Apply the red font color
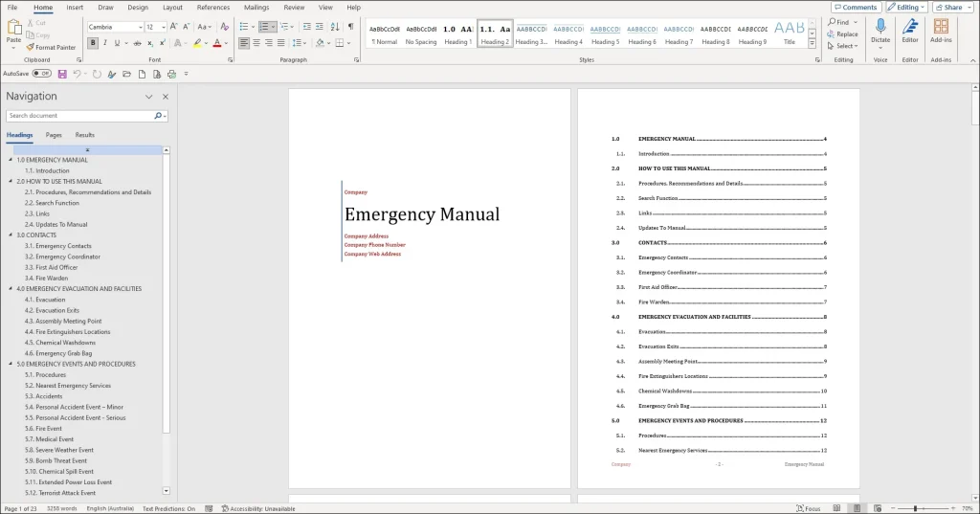The image size is (980, 514). click(217, 43)
